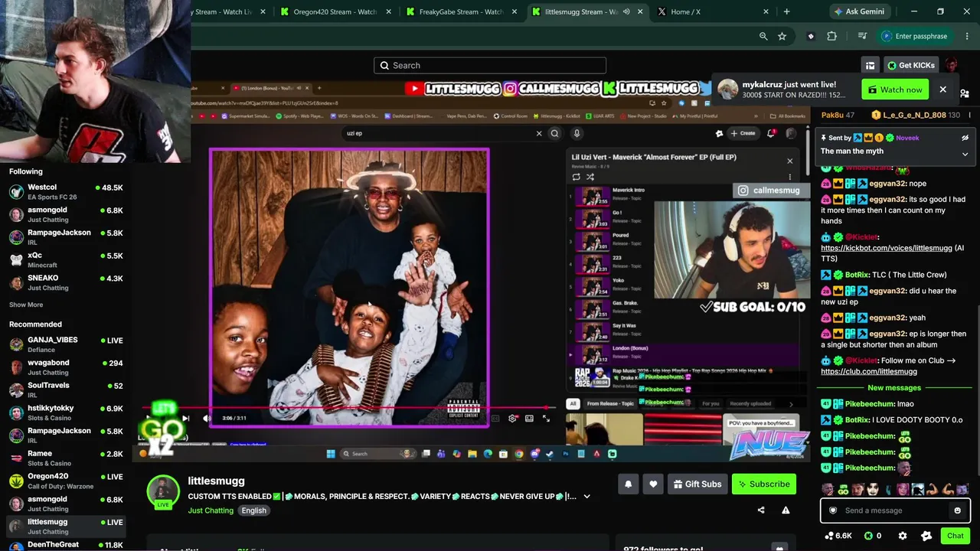This screenshot has height=551, width=980.
Task: Subscribe to littlesmugg
Action: [x=764, y=484]
